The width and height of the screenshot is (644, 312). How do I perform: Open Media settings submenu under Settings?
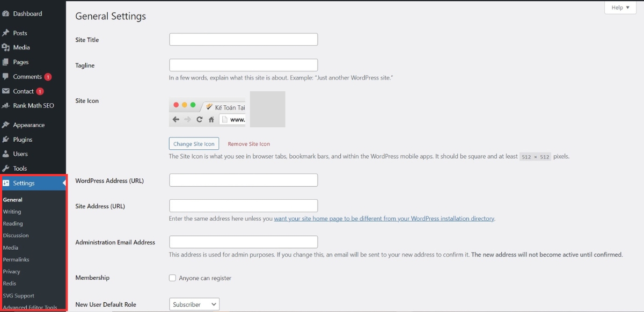tap(10, 248)
